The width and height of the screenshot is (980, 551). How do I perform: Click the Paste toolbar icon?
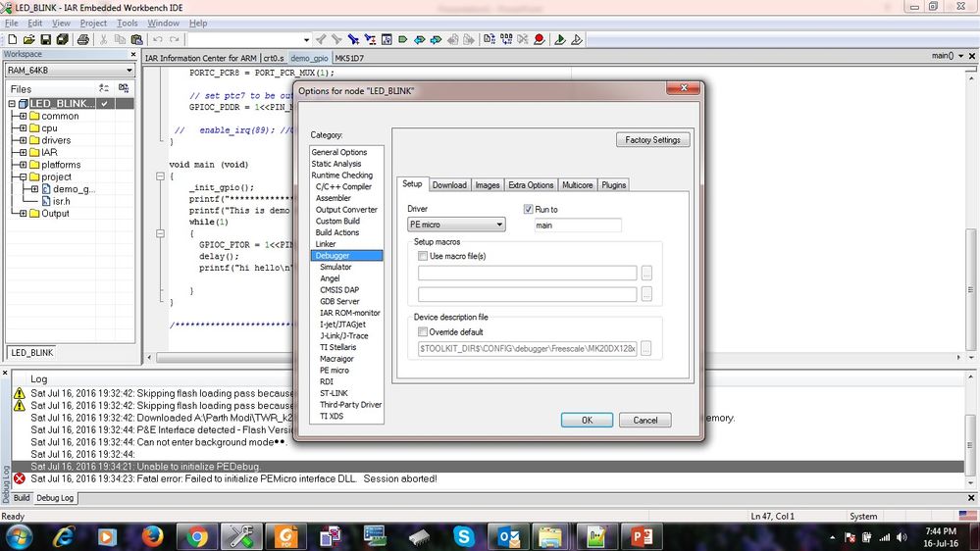click(x=137, y=39)
